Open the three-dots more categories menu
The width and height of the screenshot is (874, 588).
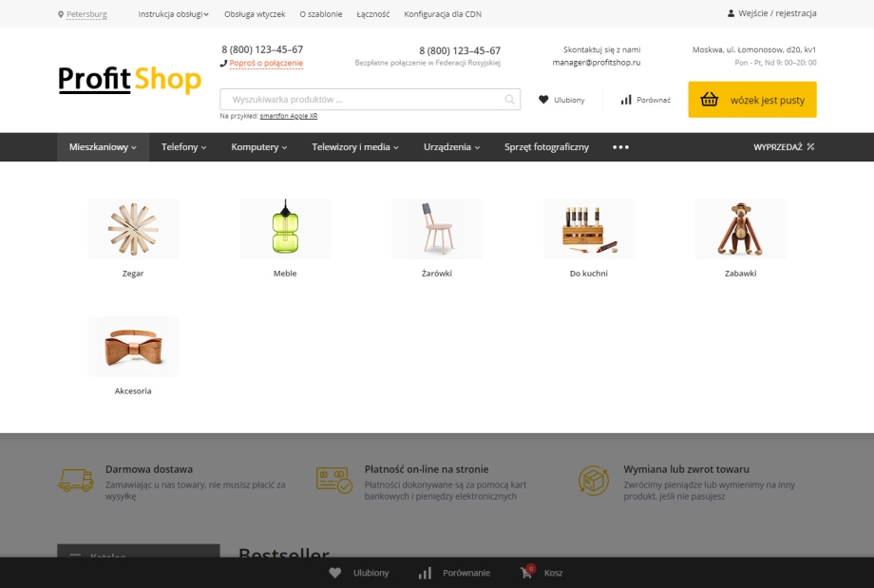coord(620,147)
